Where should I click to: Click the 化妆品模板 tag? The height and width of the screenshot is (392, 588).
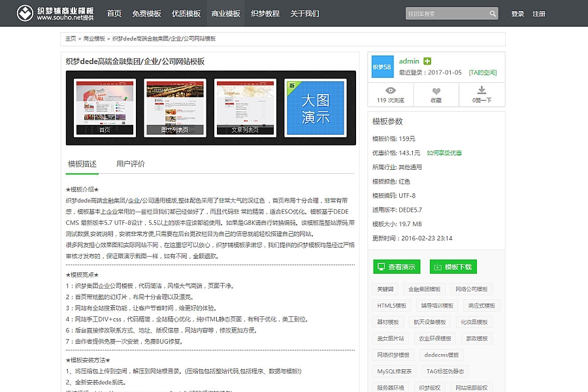474,322
